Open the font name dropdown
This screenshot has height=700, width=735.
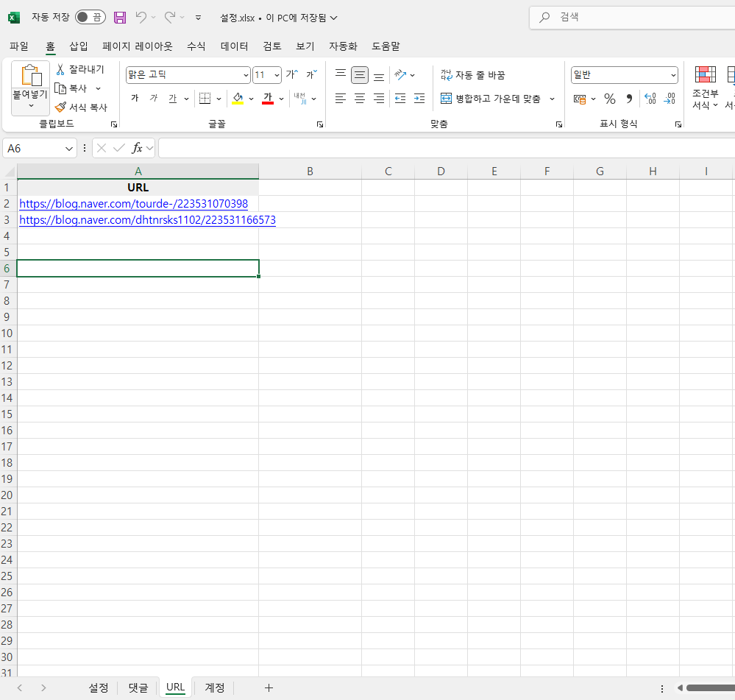coord(246,75)
